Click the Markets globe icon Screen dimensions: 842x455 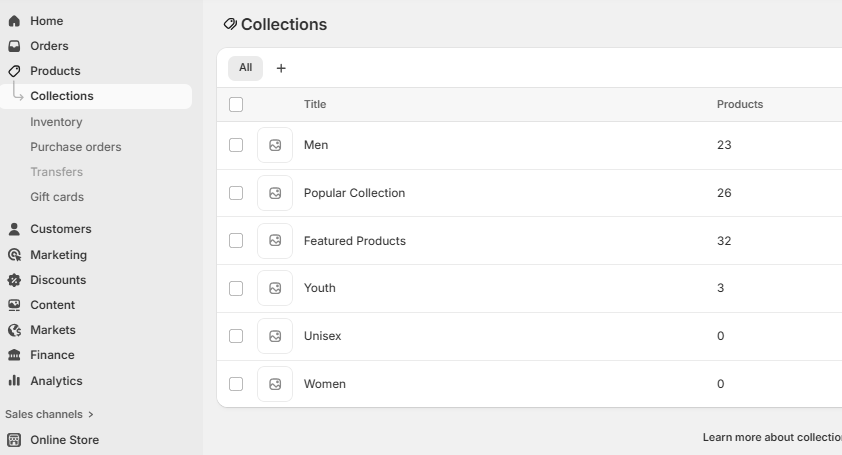click(x=14, y=330)
